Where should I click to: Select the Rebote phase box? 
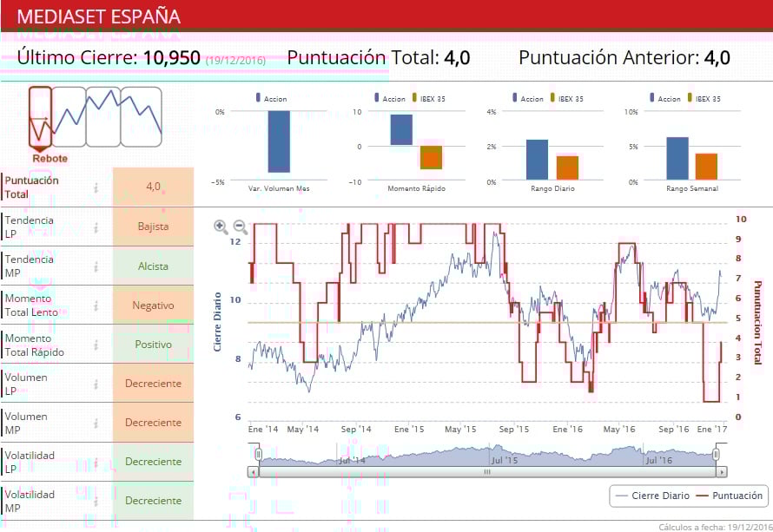click(40, 117)
